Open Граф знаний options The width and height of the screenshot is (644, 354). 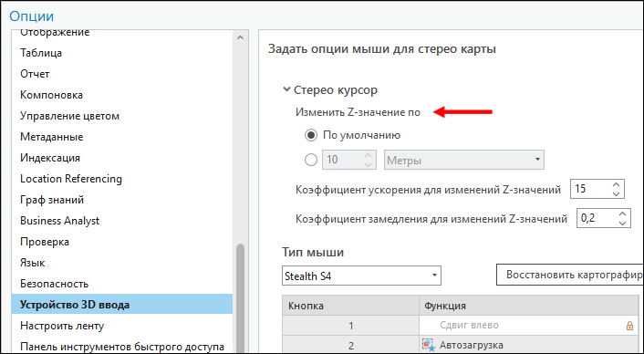click(x=52, y=200)
